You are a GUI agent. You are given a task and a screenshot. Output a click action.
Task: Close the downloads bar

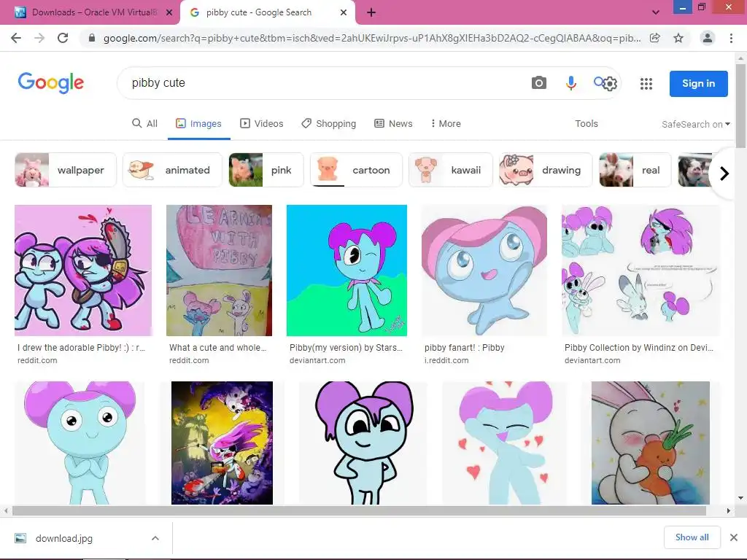[x=734, y=537]
